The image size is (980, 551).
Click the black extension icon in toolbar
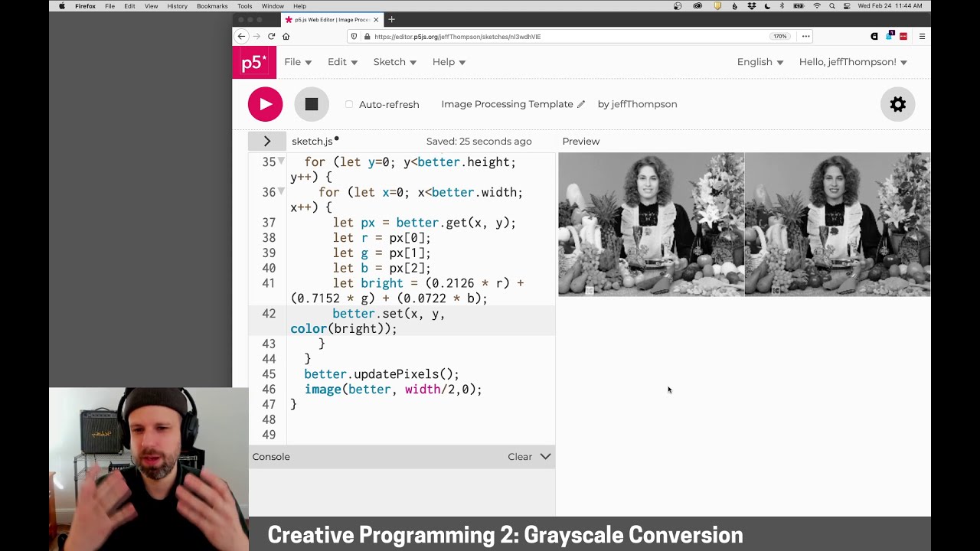tap(874, 36)
